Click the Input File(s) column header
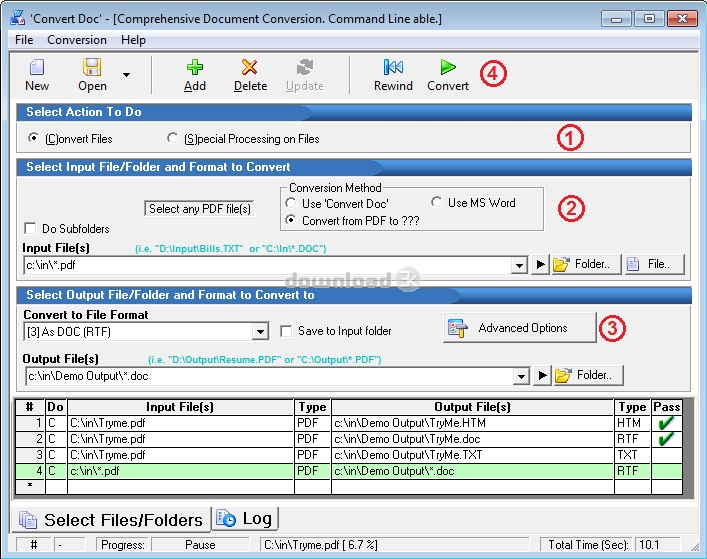 pyautogui.click(x=180, y=407)
